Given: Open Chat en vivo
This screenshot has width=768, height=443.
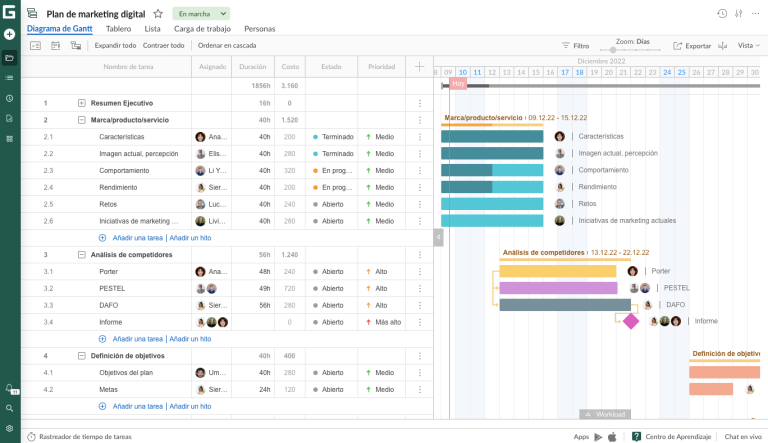Looking at the screenshot, I should pos(743,437).
